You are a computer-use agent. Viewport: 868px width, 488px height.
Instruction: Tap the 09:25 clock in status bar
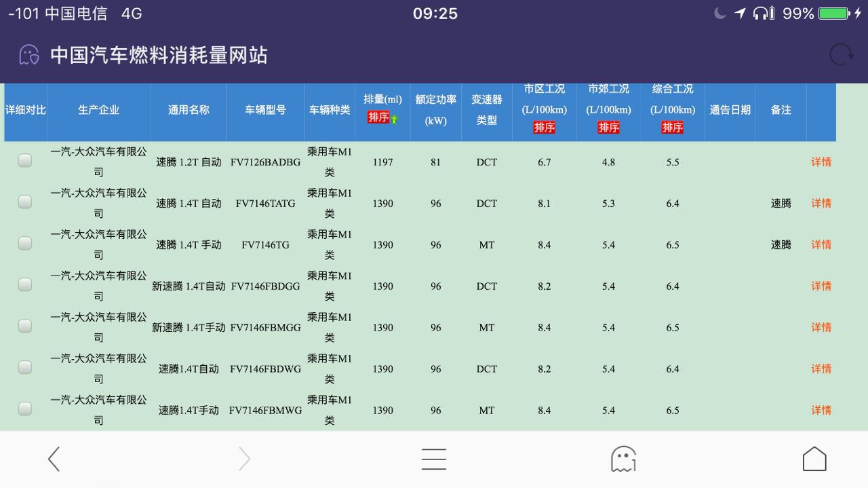(435, 14)
